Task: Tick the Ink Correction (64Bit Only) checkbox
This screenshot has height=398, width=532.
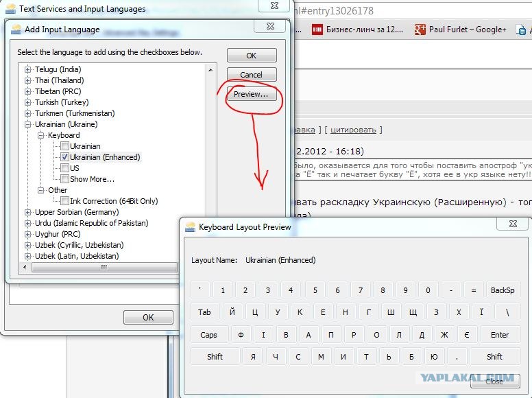Action: click(64, 201)
